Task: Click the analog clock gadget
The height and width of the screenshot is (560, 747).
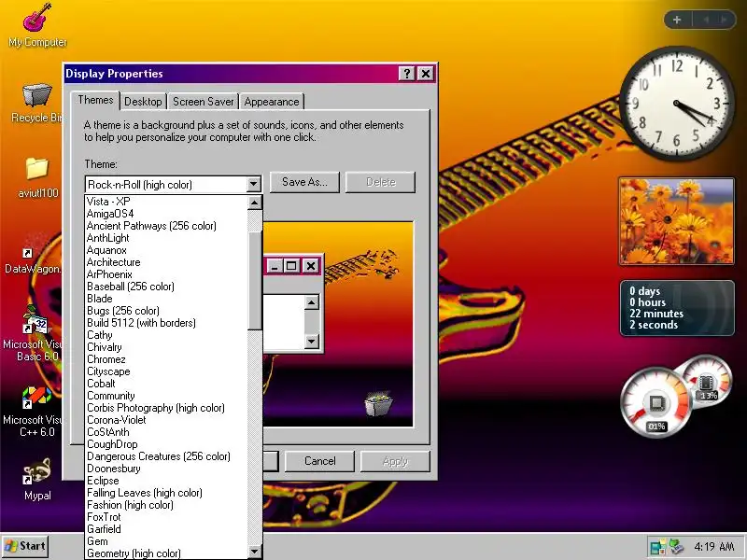Action: click(676, 104)
